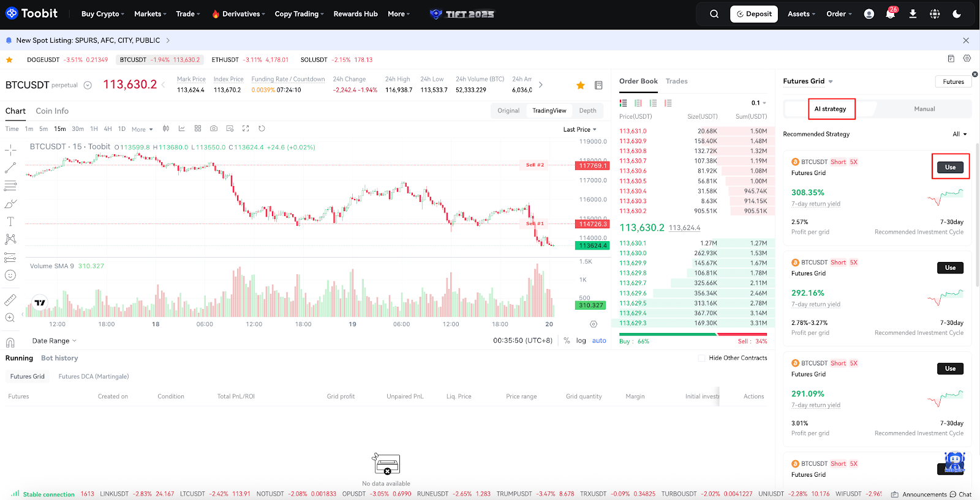
Task: Select the emoji sticker tool
Action: coord(10,275)
